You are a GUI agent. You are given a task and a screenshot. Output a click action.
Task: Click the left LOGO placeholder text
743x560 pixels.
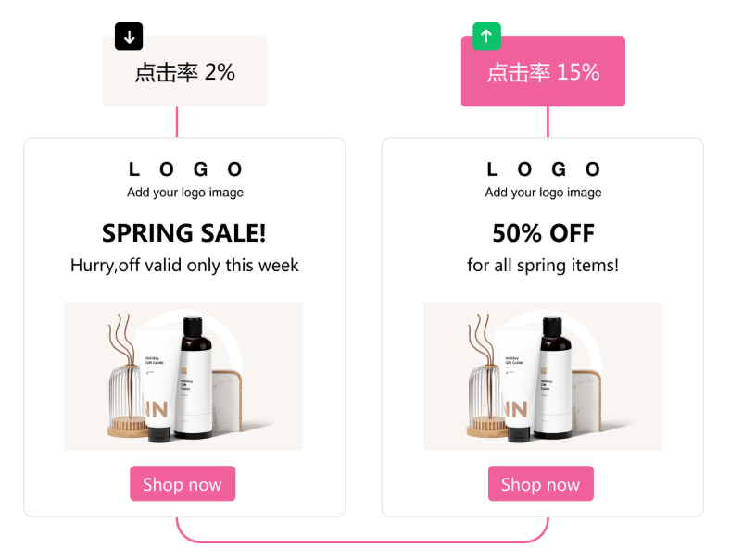pyautogui.click(x=185, y=169)
